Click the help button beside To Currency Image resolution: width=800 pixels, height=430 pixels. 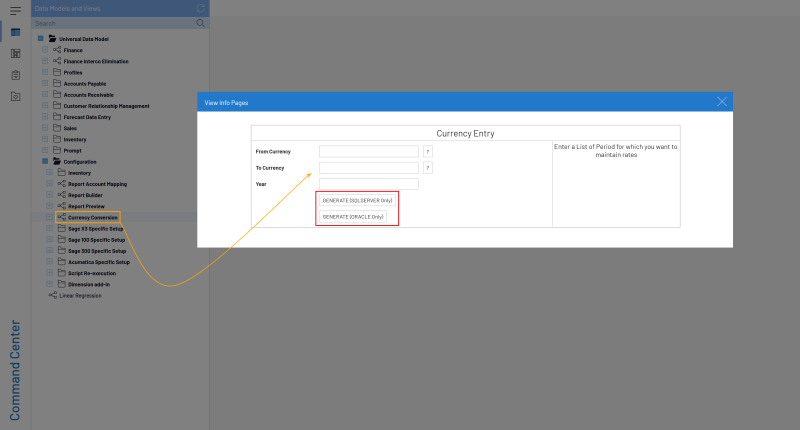point(428,168)
